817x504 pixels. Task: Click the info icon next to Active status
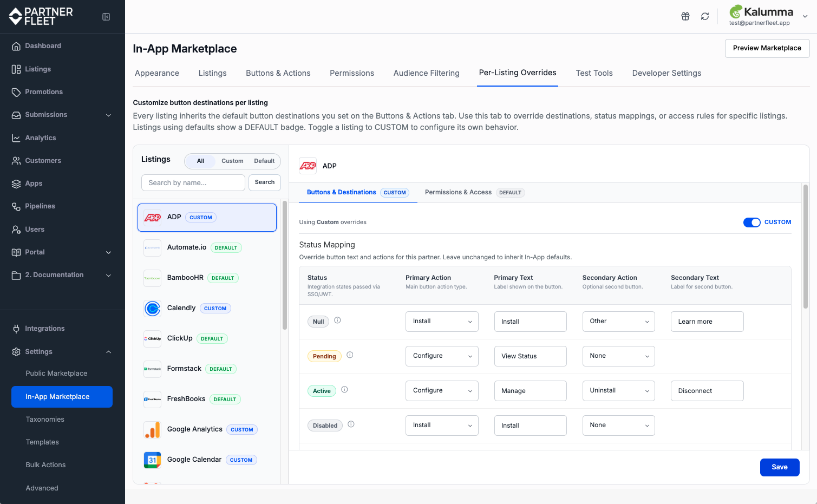(344, 390)
